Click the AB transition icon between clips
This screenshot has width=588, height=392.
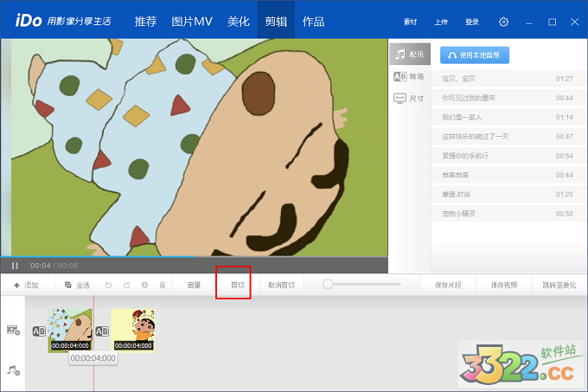(101, 331)
